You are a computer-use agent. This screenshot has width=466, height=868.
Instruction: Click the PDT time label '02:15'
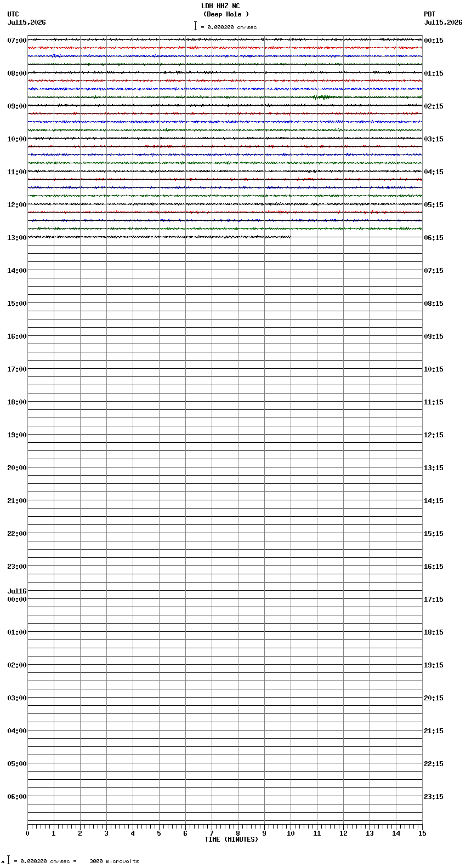click(x=434, y=106)
